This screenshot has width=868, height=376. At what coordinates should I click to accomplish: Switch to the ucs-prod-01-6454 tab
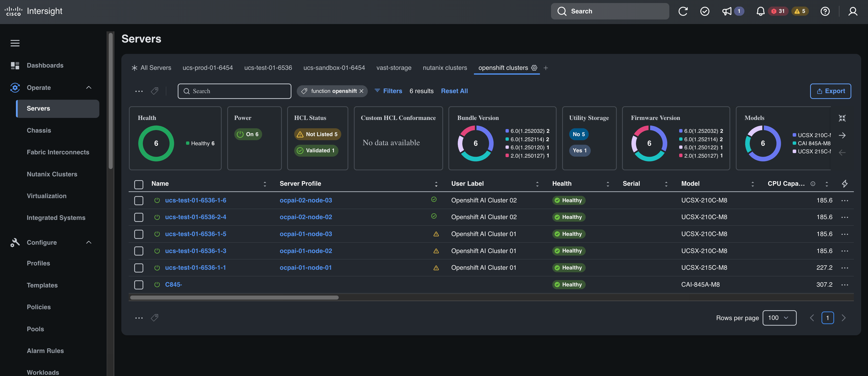208,68
